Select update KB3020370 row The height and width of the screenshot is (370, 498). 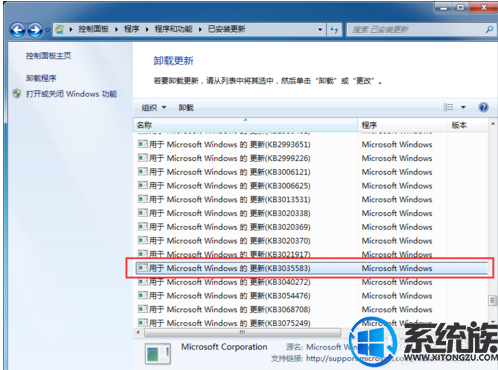(312, 241)
